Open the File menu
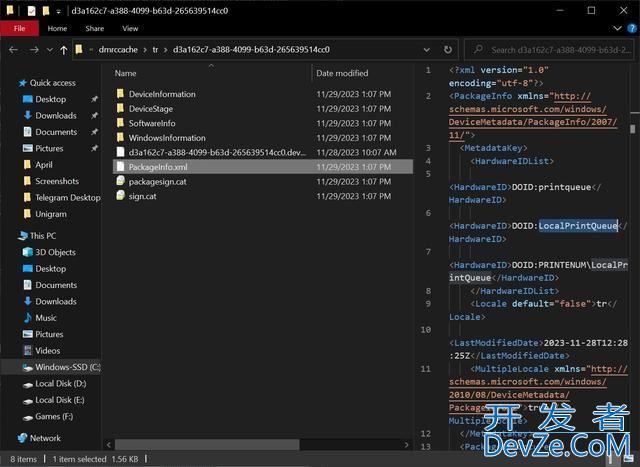This screenshot has height=467, width=640. tap(18, 29)
